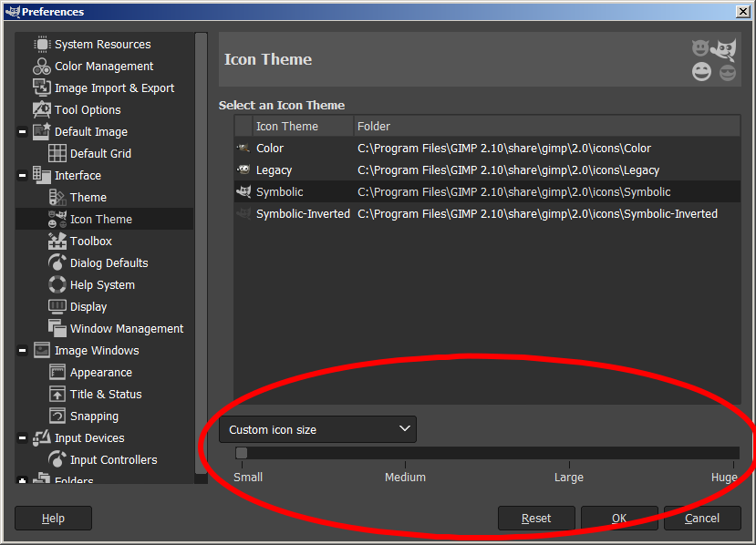Click the Color theme Wilber preview icon
Image resolution: width=756 pixels, height=545 pixels.
[x=243, y=148]
